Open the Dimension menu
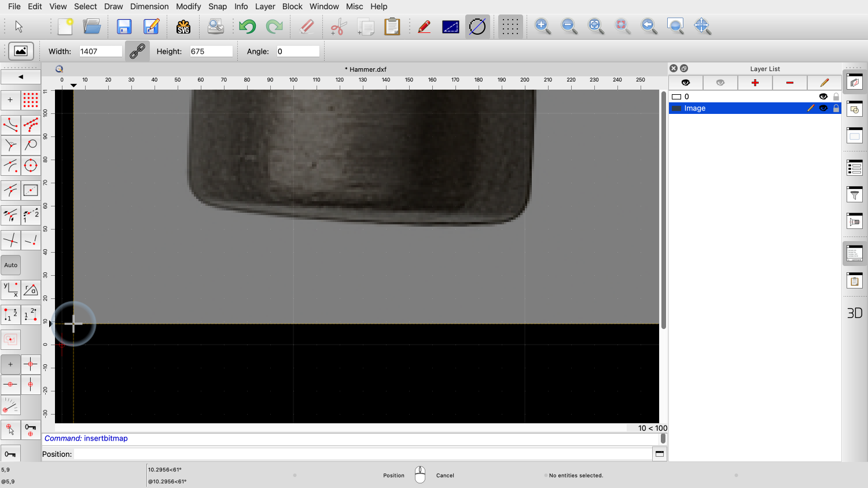The image size is (868, 488). tap(149, 6)
